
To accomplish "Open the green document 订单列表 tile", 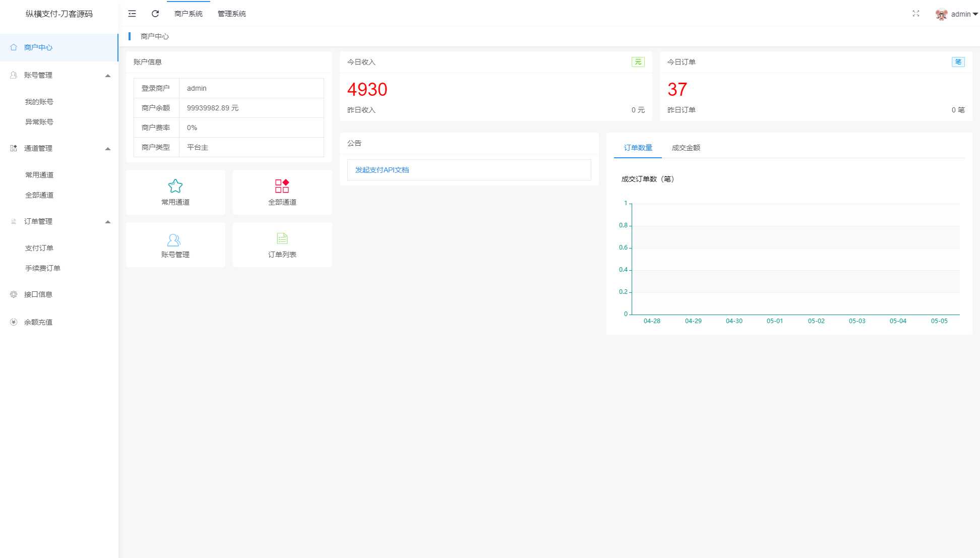I will [x=282, y=245].
